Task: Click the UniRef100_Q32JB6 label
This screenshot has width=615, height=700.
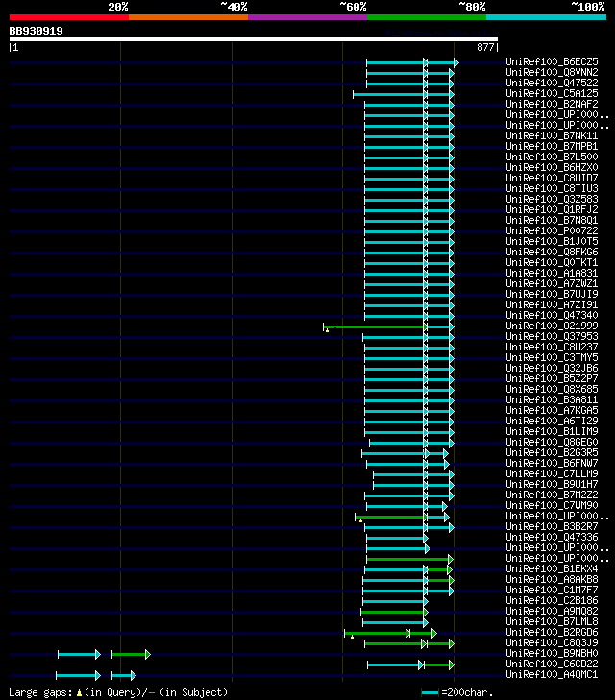Action: pyautogui.click(x=552, y=368)
